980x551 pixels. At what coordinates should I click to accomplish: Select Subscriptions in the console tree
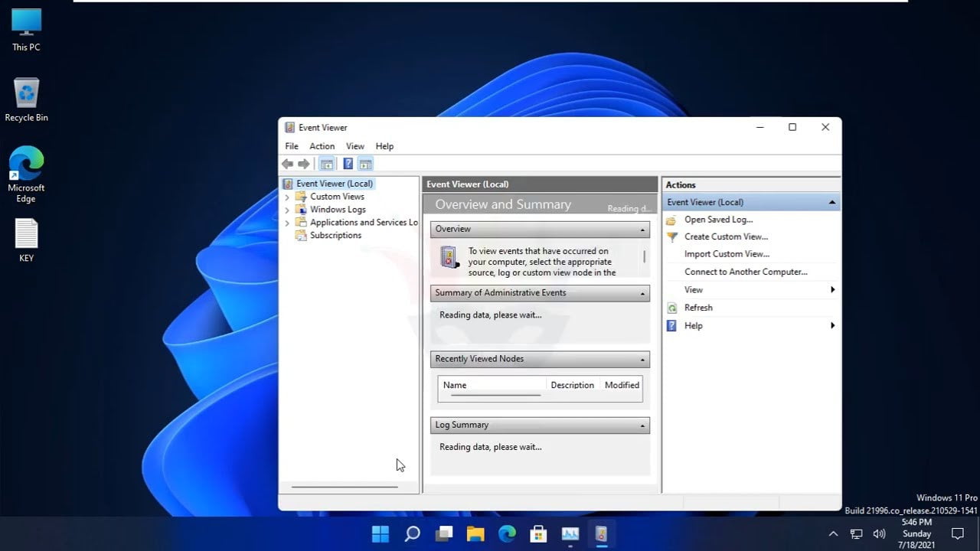(337, 235)
